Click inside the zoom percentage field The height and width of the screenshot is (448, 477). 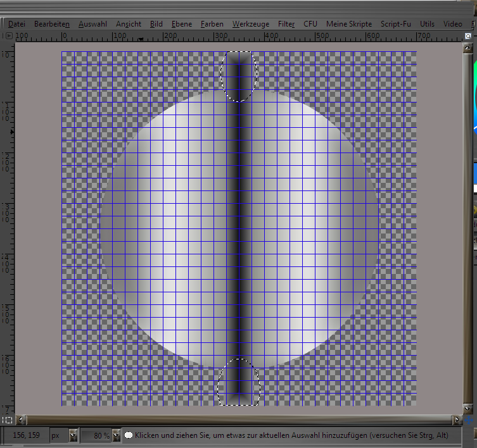[x=96, y=435]
